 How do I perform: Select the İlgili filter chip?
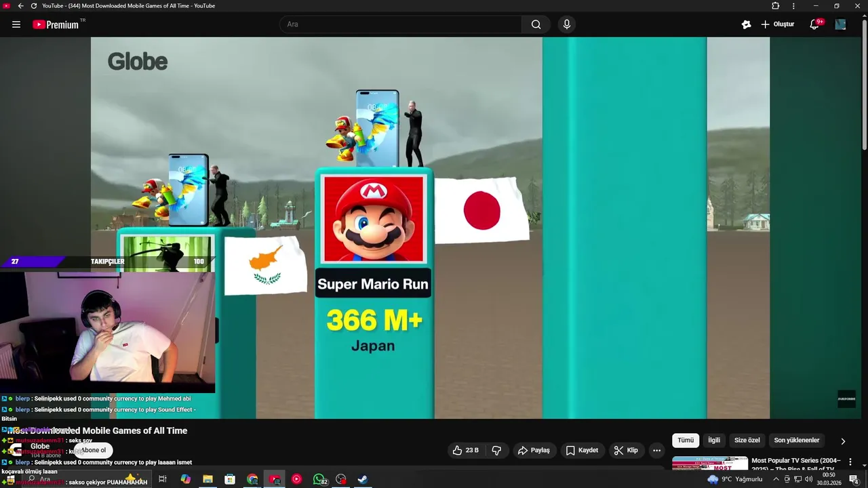click(x=714, y=441)
